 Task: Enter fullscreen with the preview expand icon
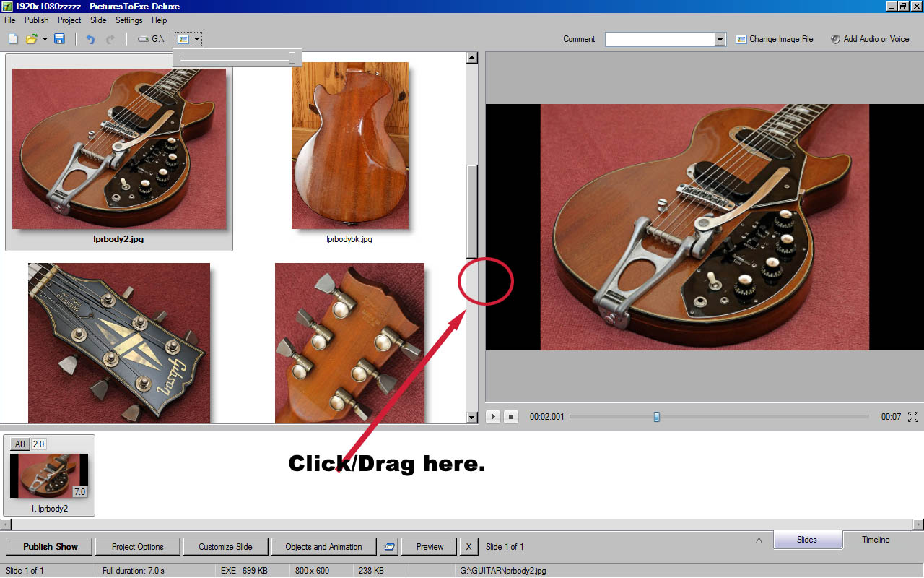pyautogui.click(x=913, y=417)
